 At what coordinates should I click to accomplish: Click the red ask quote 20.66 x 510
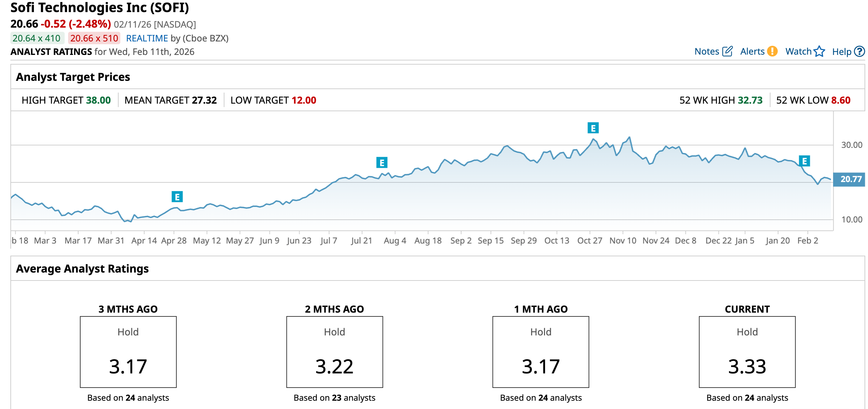[x=94, y=38]
